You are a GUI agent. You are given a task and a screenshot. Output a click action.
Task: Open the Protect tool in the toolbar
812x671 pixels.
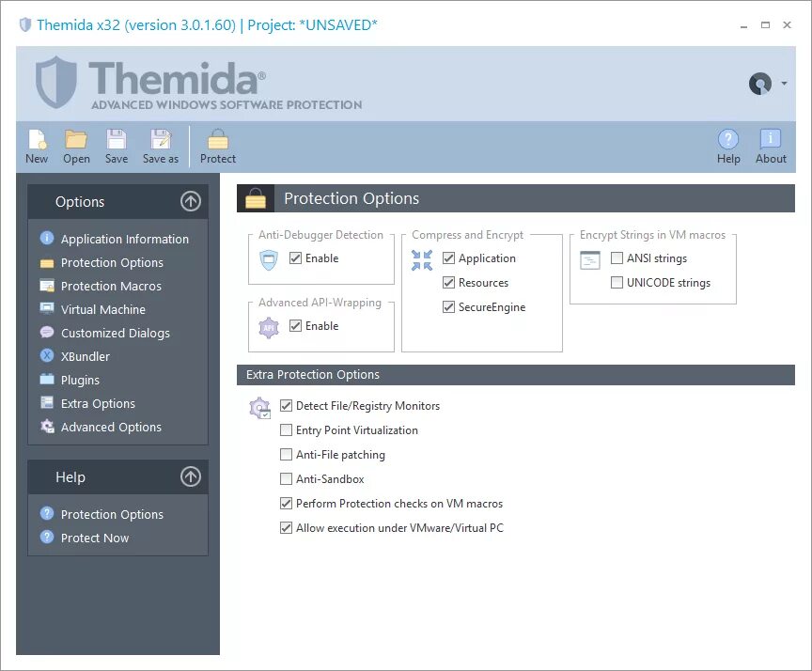[218, 146]
